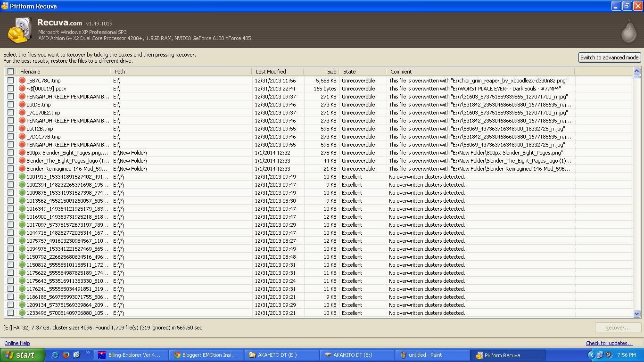Screen dimensions: 644x362
Task: Launch Internet Explorer from Quick Launch
Action: 55,355
